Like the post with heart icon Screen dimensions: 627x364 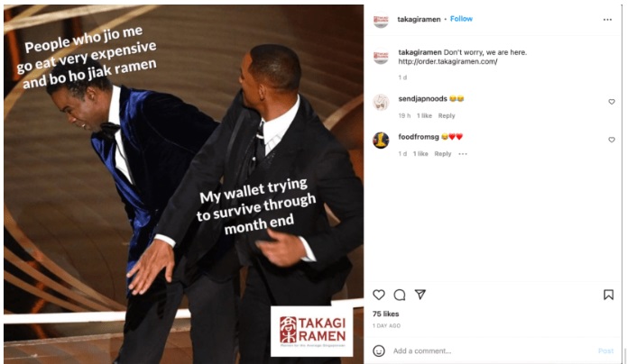tap(379, 295)
